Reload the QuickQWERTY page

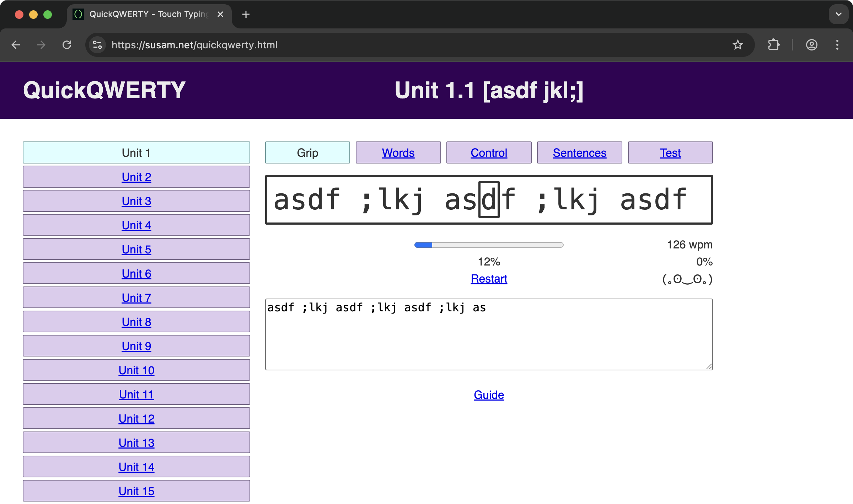(x=67, y=45)
